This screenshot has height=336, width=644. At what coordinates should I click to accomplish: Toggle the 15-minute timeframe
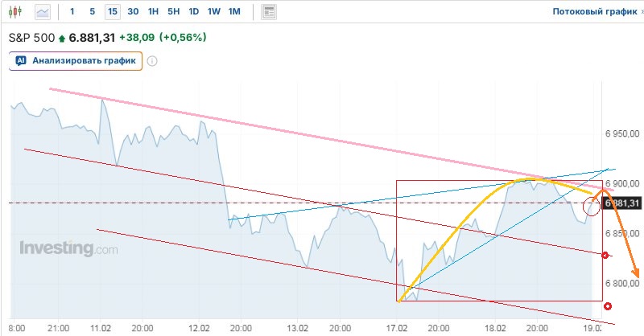pos(112,12)
